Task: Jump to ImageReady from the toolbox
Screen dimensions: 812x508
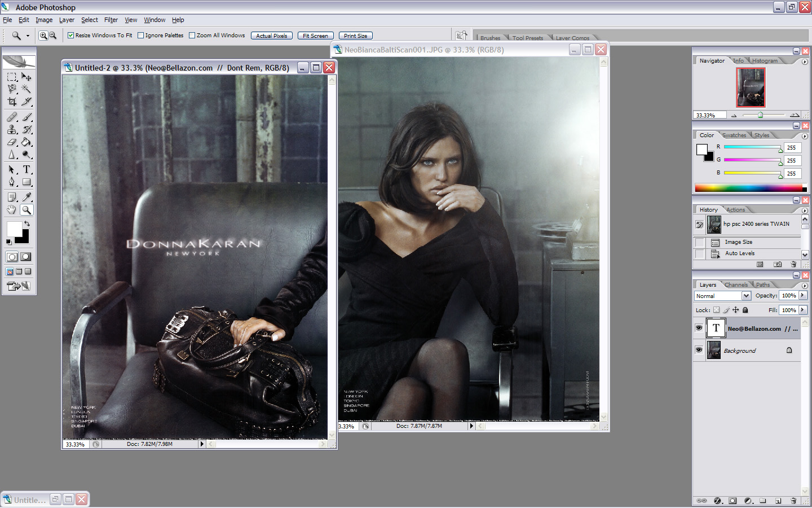Action: (x=19, y=286)
